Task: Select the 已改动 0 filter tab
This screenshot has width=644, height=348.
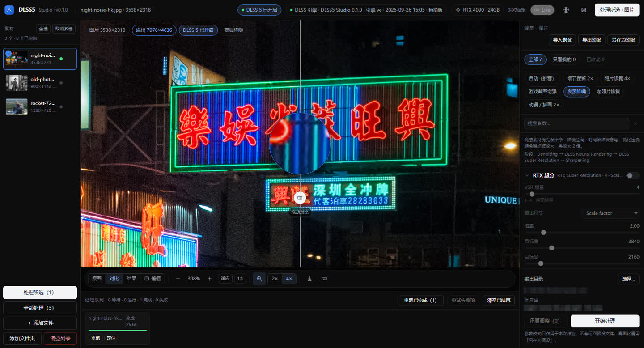Action: point(595,59)
